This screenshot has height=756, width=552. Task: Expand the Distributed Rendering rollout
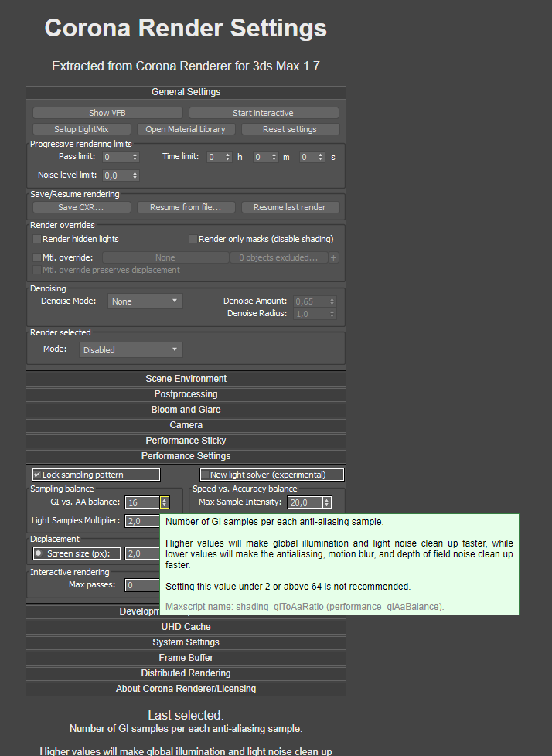click(x=186, y=673)
